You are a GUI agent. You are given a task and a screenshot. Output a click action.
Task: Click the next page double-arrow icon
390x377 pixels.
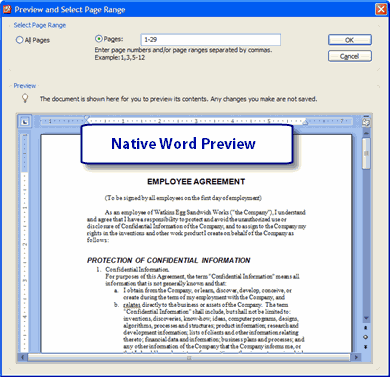pyautogui.click(x=366, y=347)
